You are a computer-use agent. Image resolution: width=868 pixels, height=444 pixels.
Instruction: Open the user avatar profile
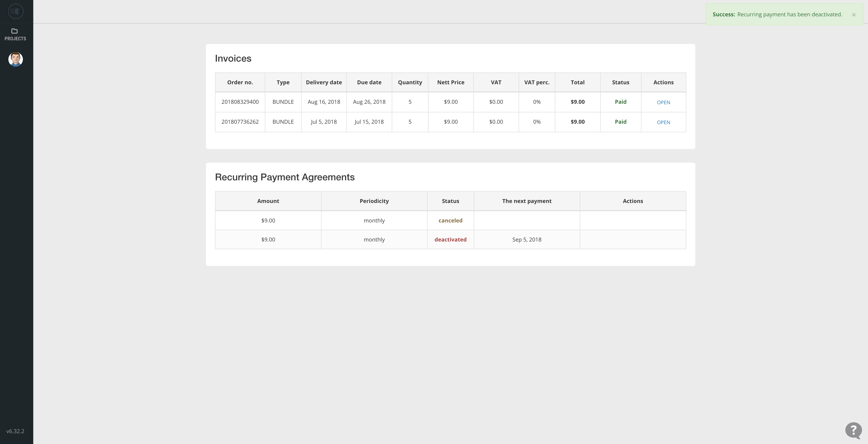tap(15, 59)
